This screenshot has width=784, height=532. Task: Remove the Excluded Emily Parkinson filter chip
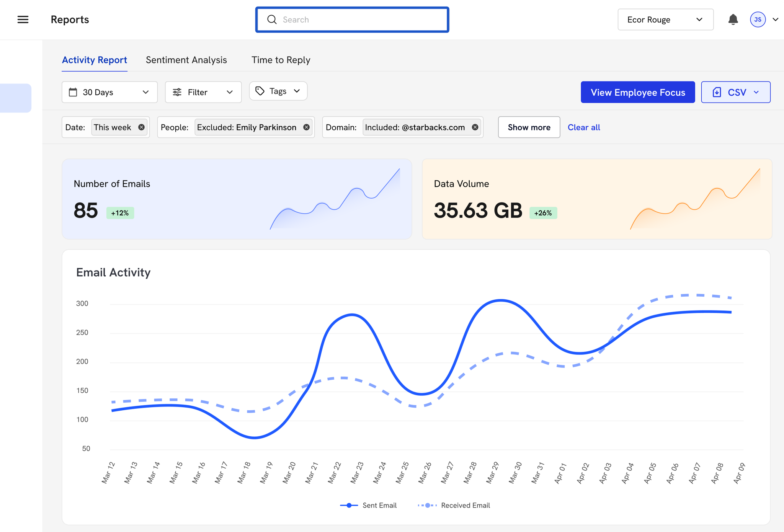tap(306, 127)
